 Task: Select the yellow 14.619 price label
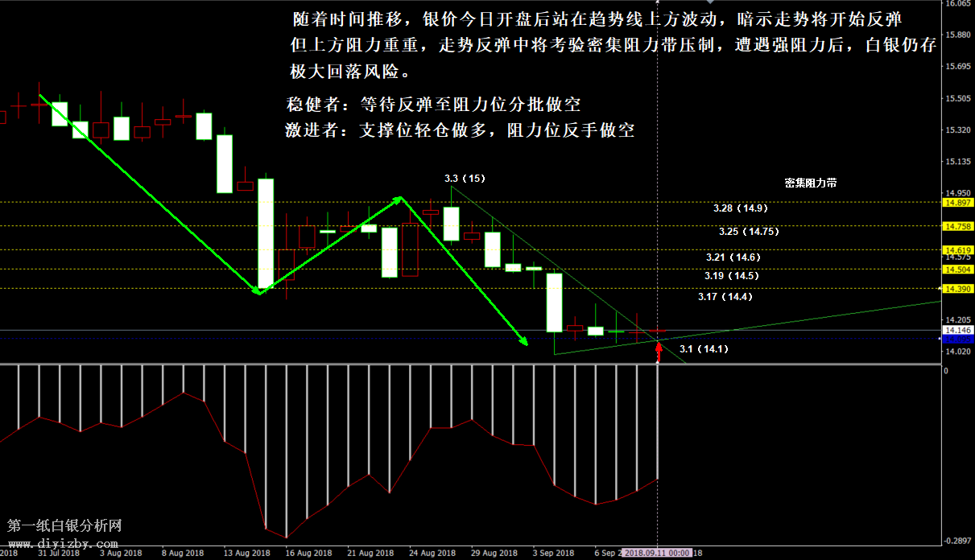957,250
